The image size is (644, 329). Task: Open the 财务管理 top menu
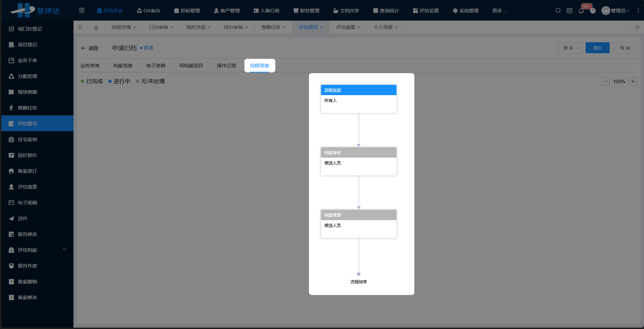[306, 11]
